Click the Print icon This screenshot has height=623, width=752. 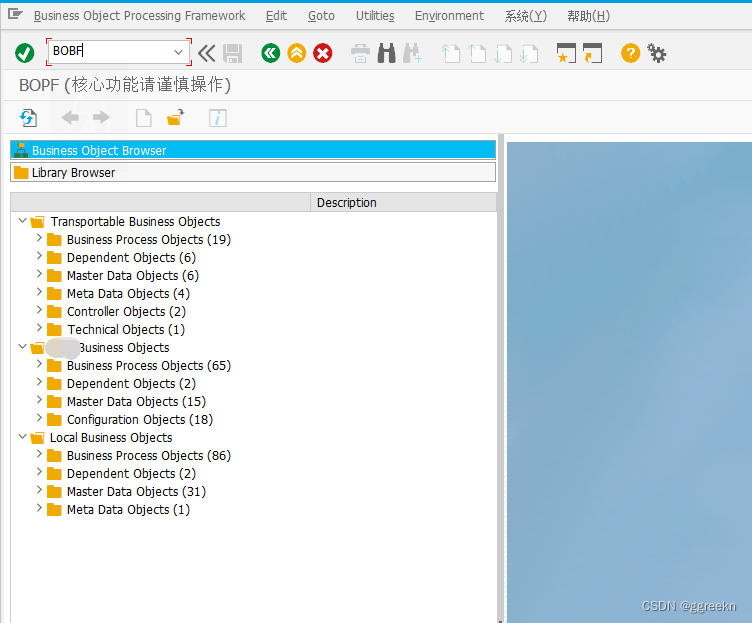pyautogui.click(x=360, y=53)
